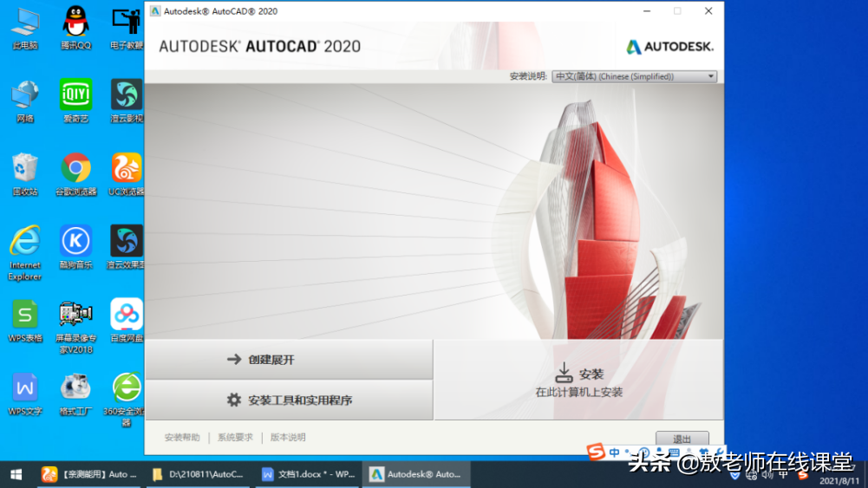
Task: Click the Sogou input method S icon
Action: click(597, 452)
